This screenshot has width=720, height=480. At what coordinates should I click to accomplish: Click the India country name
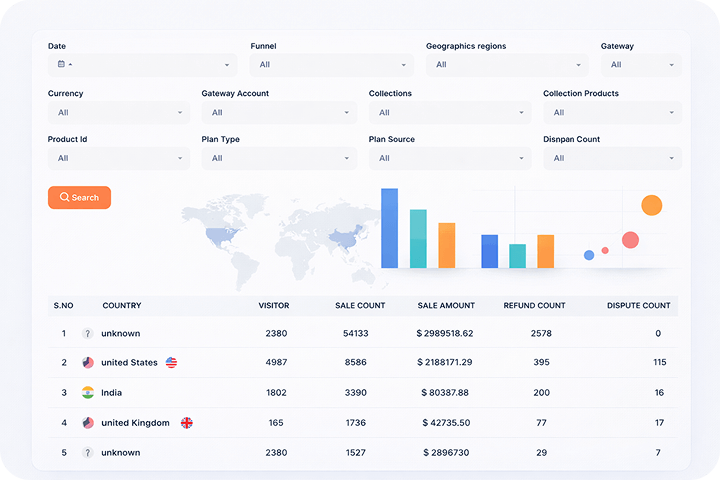(113, 393)
